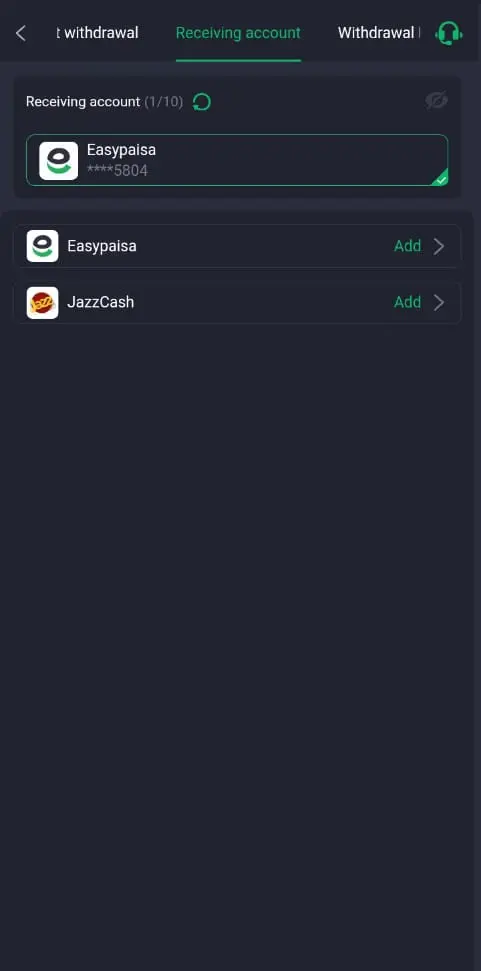The width and height of the screenshot is (481, 971).
Task: Toggle the green checkmark on selected account
Action: 441,178
